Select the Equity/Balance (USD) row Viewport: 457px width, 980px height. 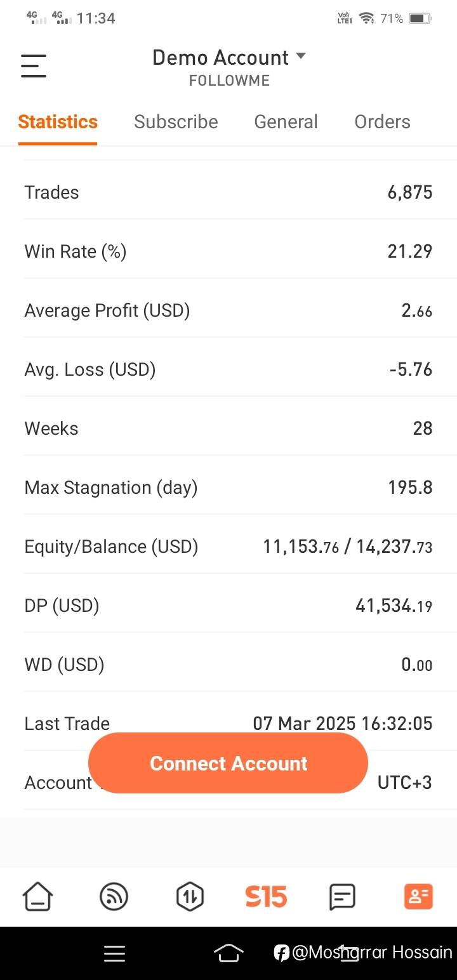[x=228, y=546]
